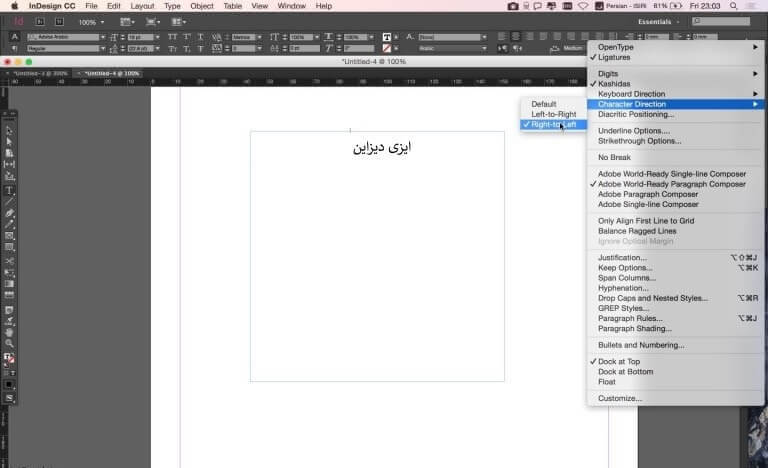Select the Gap tool
768x468 pixels.
[9, 164]
